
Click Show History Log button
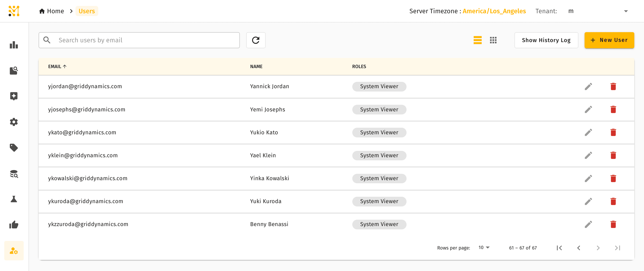click(546, 40)
